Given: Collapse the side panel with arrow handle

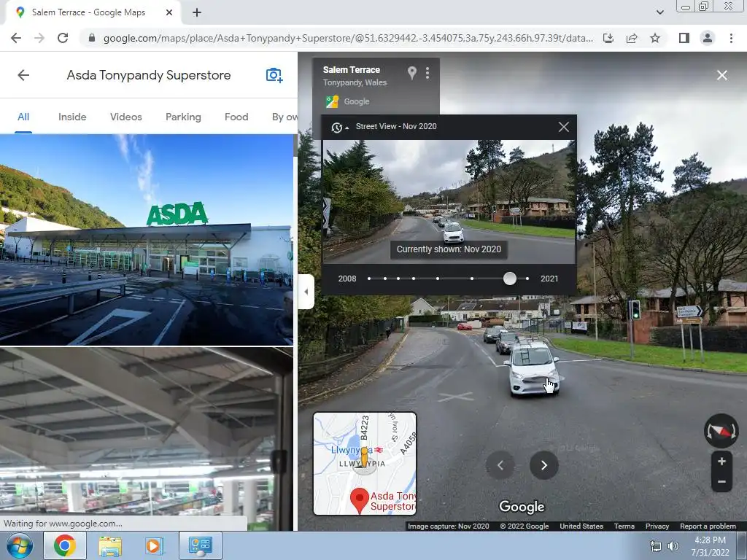Looking at the screenshot, I should [306, 292].
